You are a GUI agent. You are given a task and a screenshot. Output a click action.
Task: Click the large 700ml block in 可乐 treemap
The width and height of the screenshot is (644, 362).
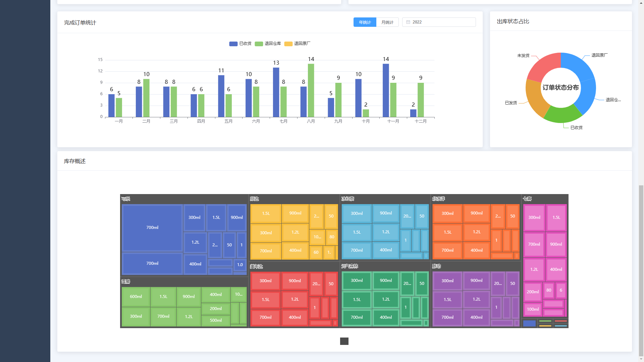152,227
